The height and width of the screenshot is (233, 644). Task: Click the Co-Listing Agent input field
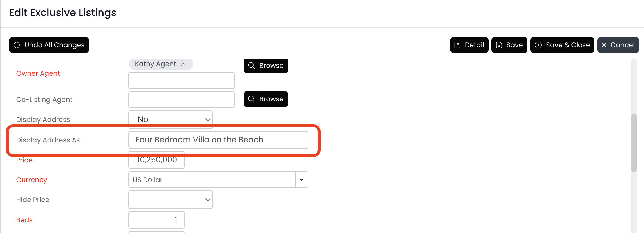pos(181,100)
